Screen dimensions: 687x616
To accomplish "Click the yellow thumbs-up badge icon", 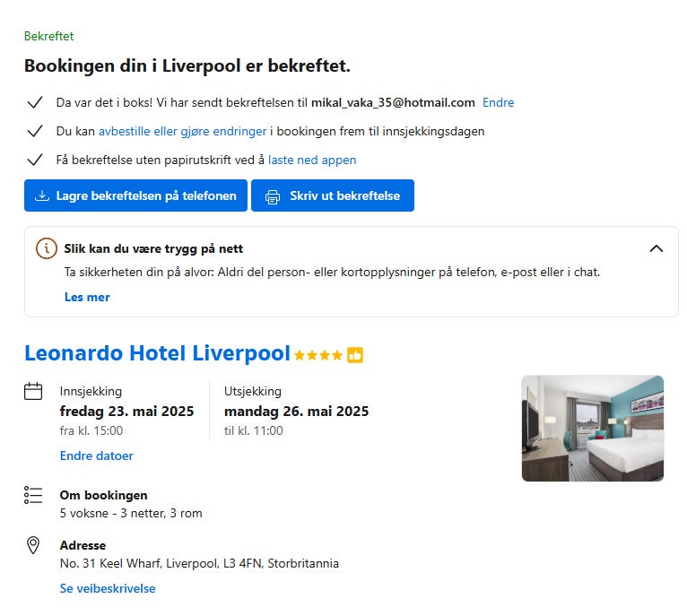I will click(x=355, y=355).
